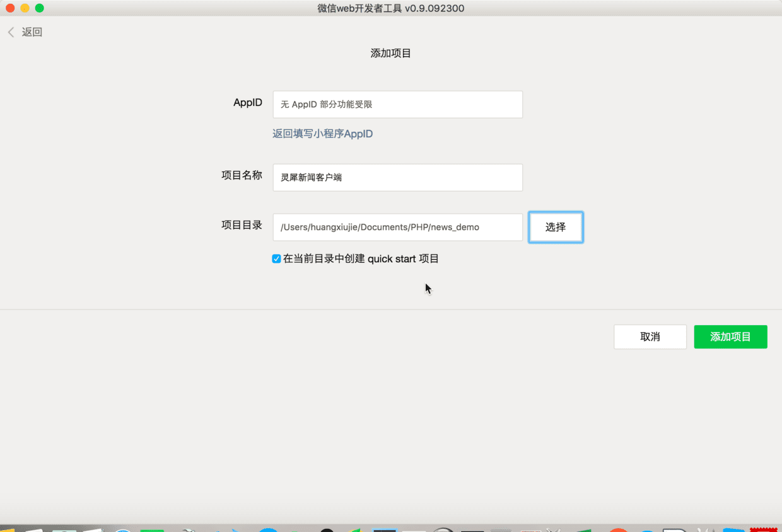Click the 添加项目 page heading
This screenshot has width=782, height=532.
click(x=391, y=54)
